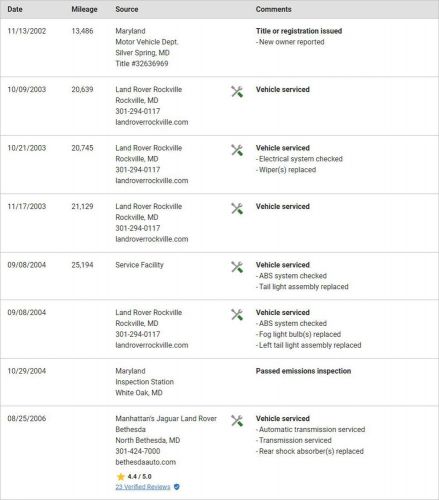Click the gold star rating icon
Viewport: 439px width, 500px height.
pyautogui.click(x=121, y=476)
